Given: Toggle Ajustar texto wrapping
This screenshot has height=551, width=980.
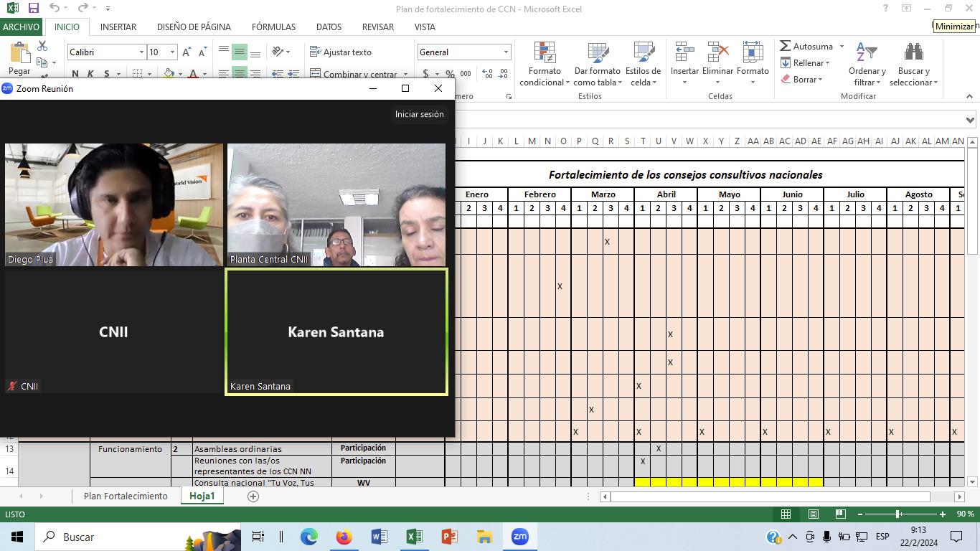Looking at the screenshot, I should coord(341,52).
